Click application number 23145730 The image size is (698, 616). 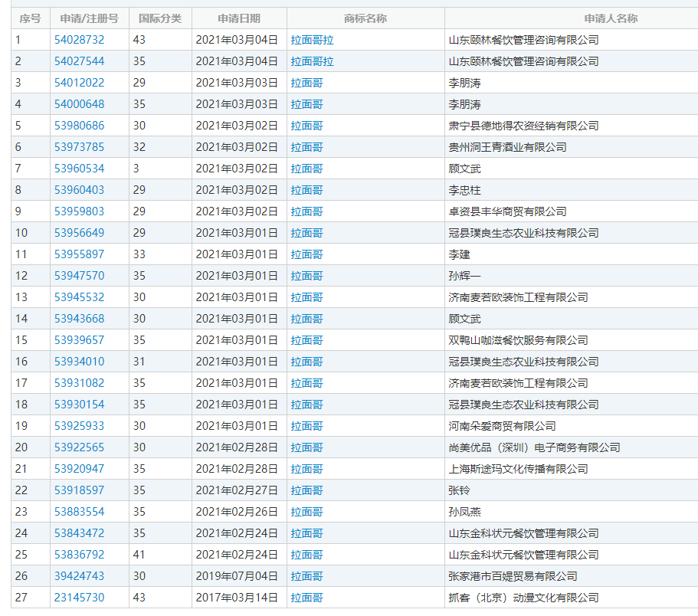[x=79, y=598]
